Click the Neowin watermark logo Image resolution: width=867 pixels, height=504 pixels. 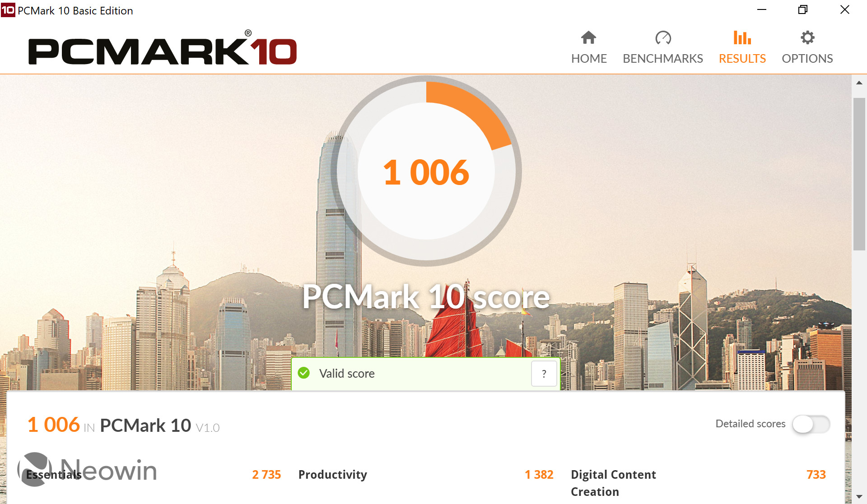(x=87, y=470)
